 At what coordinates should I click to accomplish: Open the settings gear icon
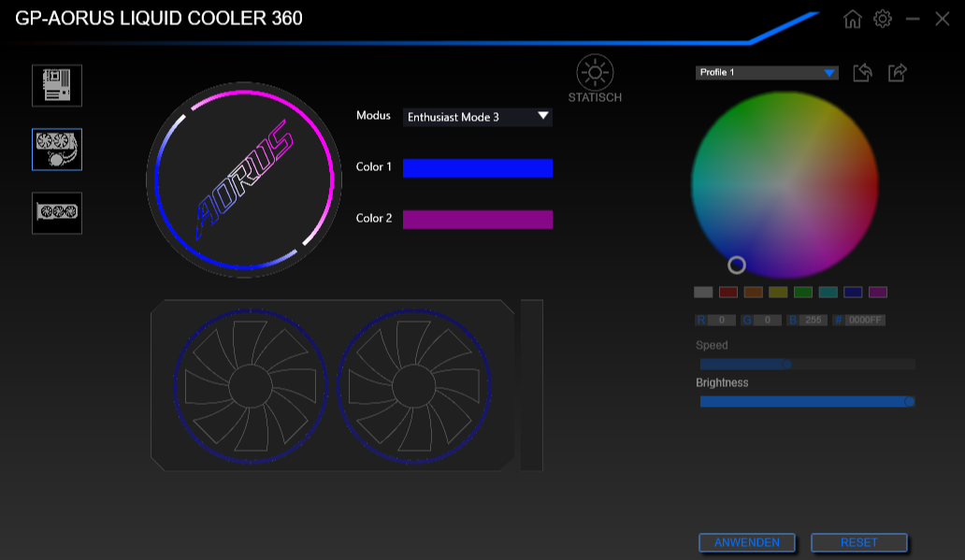click(883, 19)
